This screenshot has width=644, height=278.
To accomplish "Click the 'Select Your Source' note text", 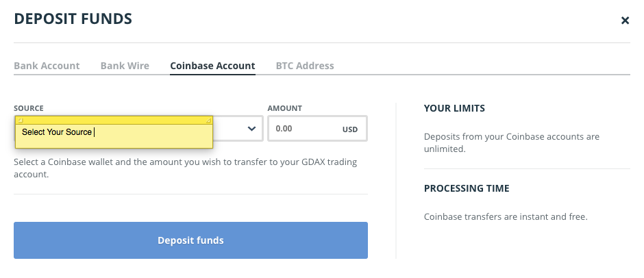I will 57,131.
